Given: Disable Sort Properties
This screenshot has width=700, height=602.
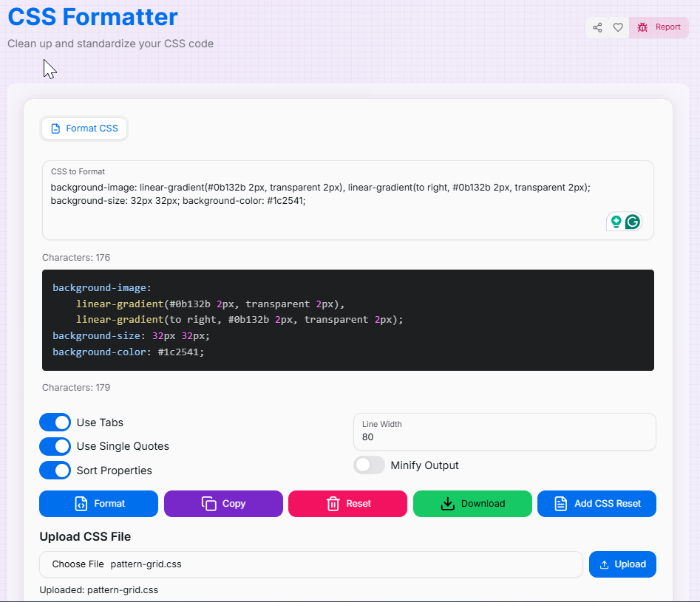Looking at the screenshot, I should (x=55, y=470).
